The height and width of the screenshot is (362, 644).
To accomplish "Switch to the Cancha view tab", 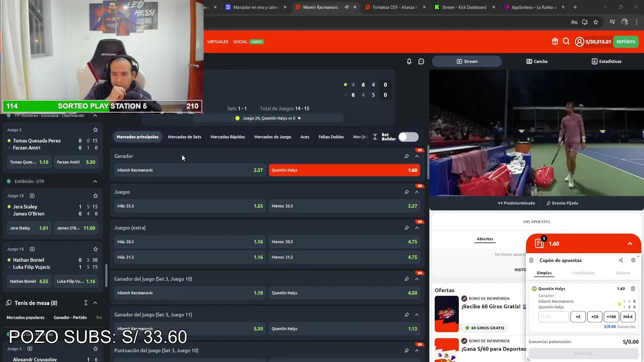I will click(x=537, y=61).
